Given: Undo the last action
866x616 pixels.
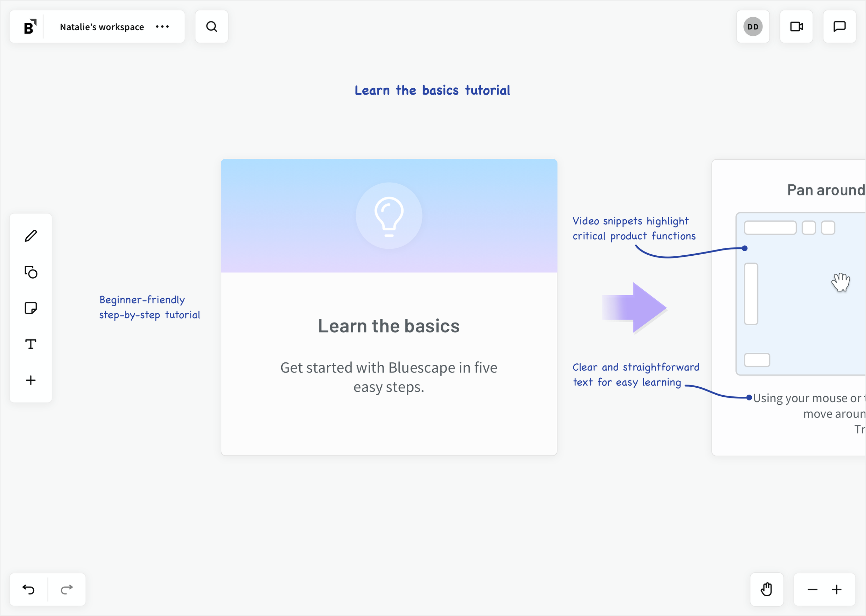Looking at the screenshot, I should pyautogui.click(x=28, y=589).
